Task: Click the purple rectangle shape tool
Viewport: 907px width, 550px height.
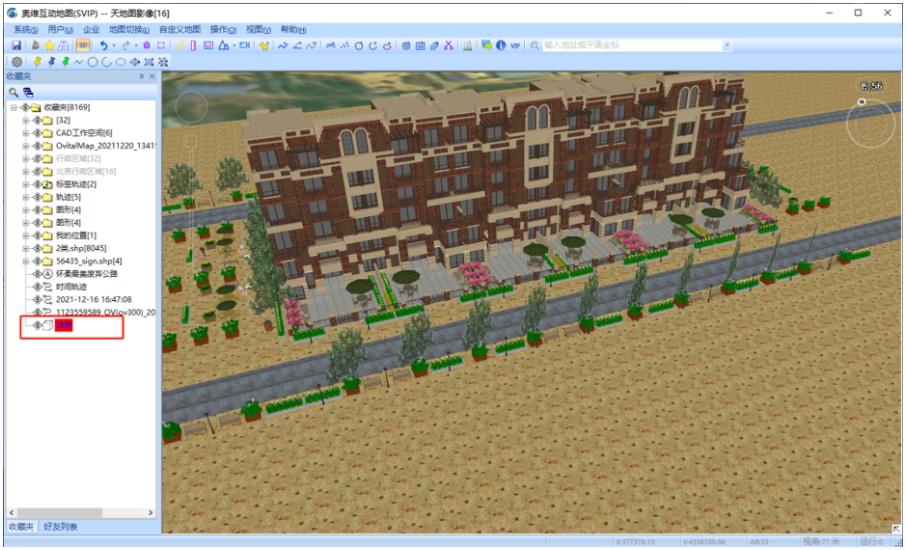Action: pyautogui.click(x=161, y=45)
